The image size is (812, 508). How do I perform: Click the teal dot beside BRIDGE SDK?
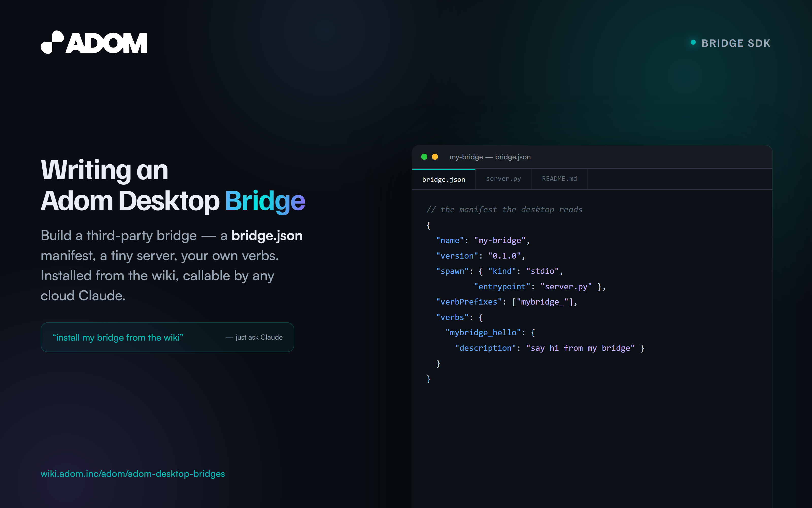coord(693,42)
